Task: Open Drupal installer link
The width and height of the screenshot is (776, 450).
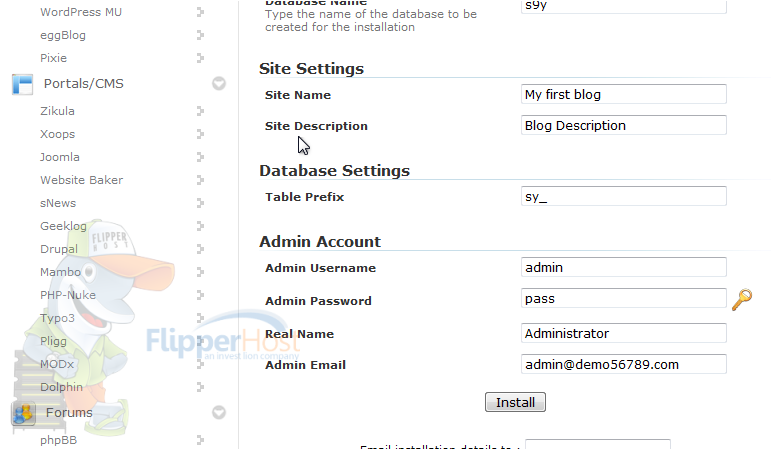Action: tap(59, 249)
